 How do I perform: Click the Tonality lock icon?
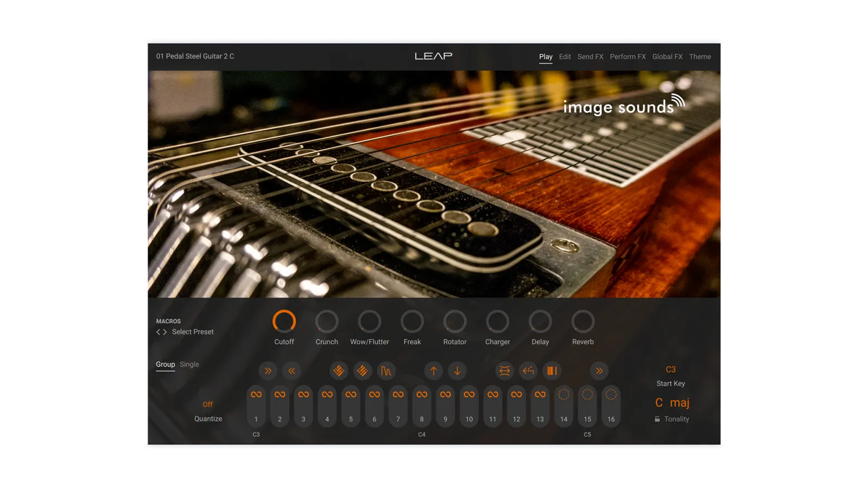[x=658, y=419]
